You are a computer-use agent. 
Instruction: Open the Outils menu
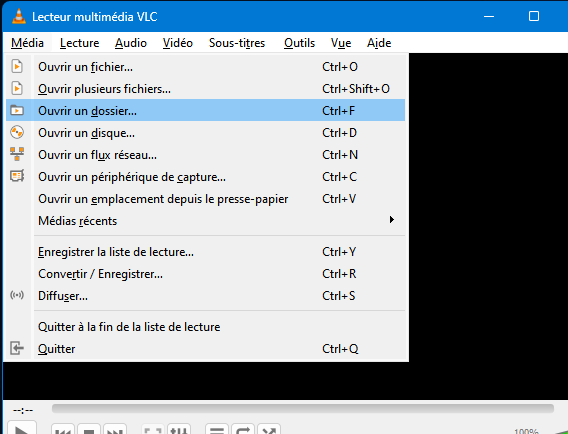[299, 43]
